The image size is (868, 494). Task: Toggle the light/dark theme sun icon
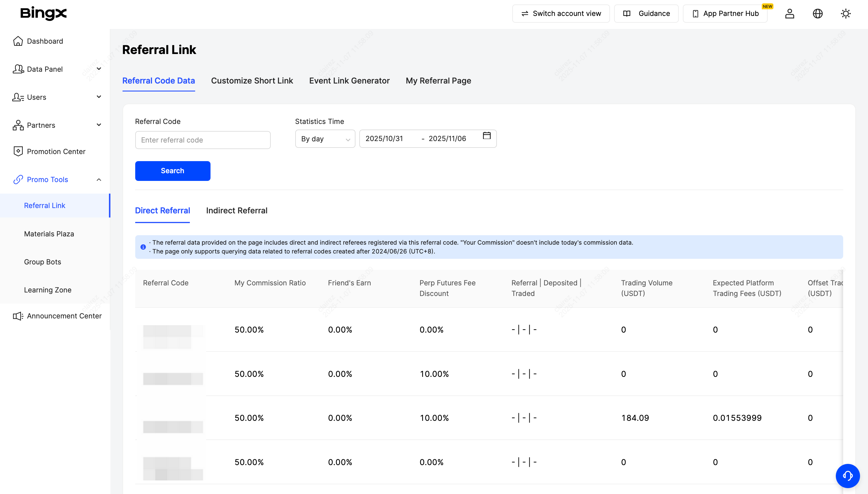click(x=846, y=14)
